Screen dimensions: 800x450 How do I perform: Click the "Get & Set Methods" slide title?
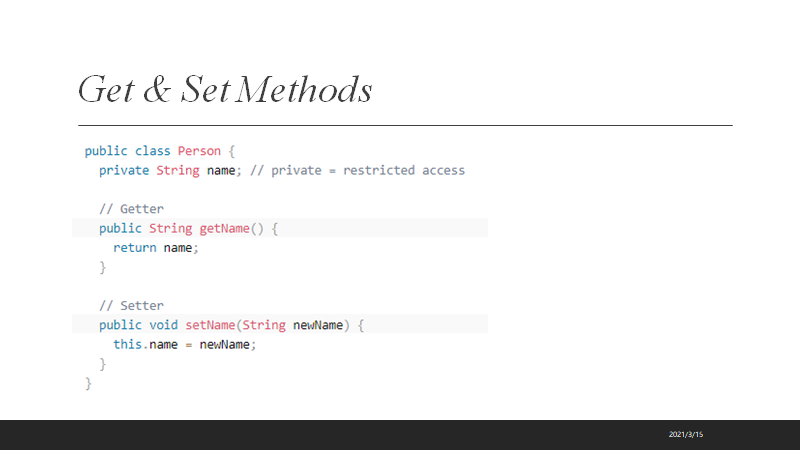tap(225, 90)
